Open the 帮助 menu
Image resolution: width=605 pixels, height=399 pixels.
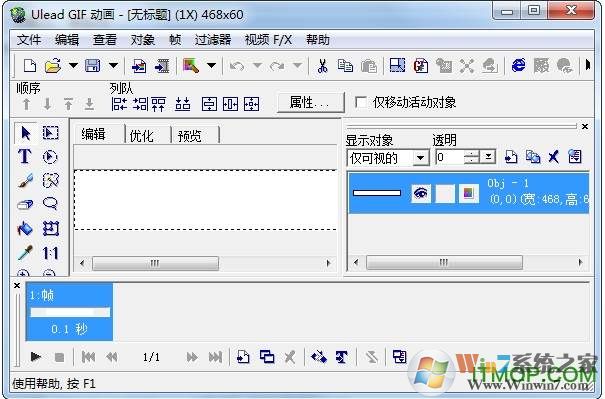click(318, 40)
